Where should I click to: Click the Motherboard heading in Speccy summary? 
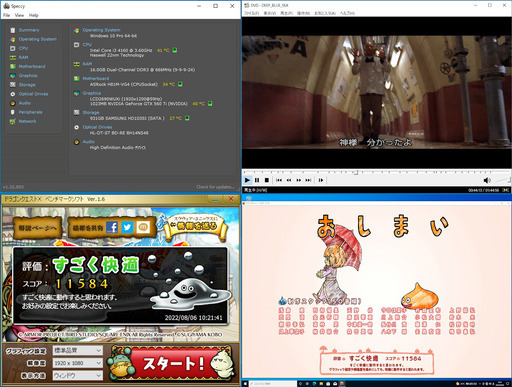click(x=96, y=78)
